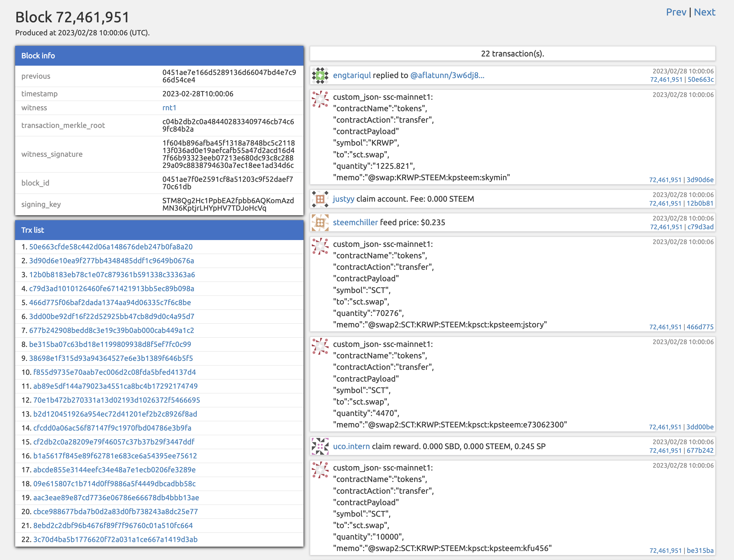This screenshot has height=560, width=734.
Task: Open the first transaction hash 50e663cf...
Action: [x=111, y=247]
